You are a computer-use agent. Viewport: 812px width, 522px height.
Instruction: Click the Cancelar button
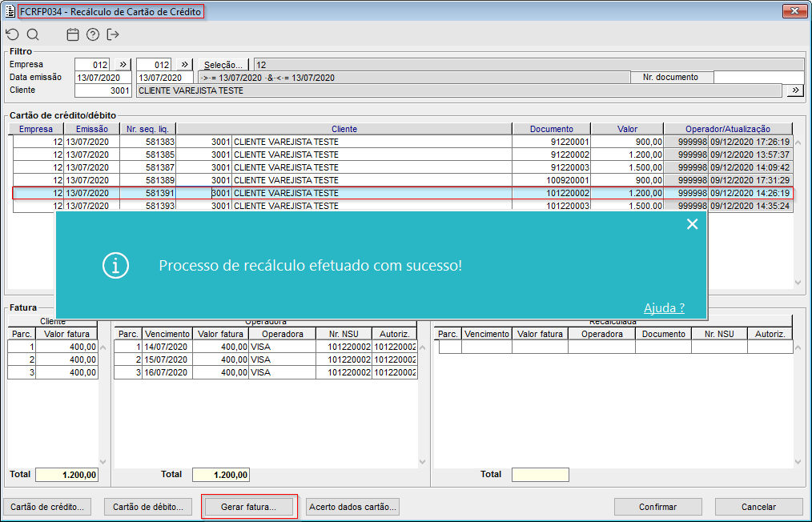758,507
